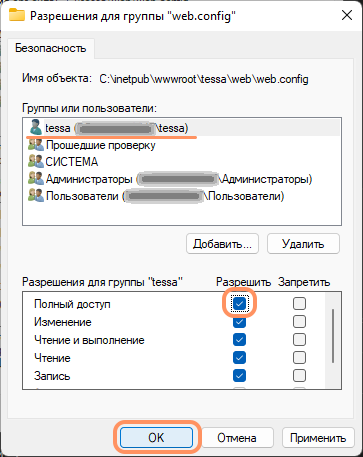Open the Безопасность tab
The height and width of the screenshot is (457, 363).
[51, 48]
